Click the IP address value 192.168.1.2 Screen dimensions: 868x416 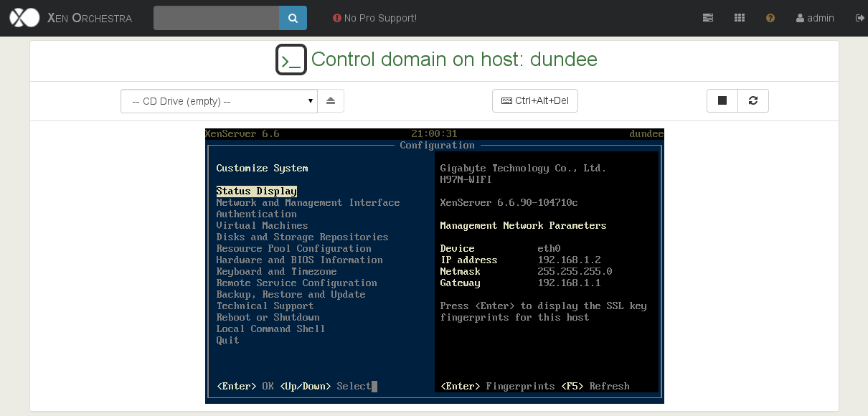(570, 260)
